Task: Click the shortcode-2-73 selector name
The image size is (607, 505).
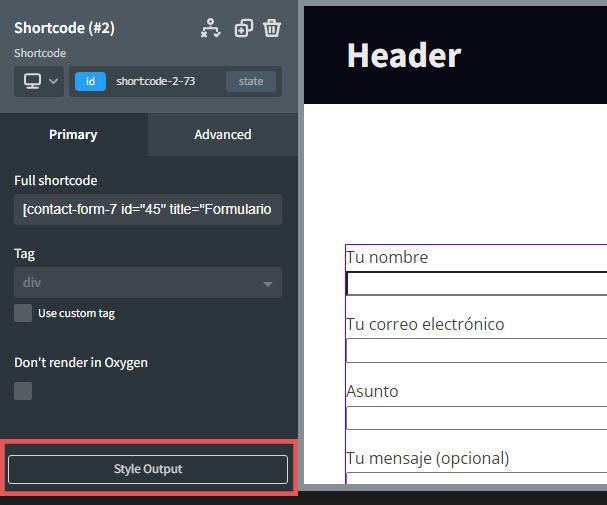Action: (156, 81)
